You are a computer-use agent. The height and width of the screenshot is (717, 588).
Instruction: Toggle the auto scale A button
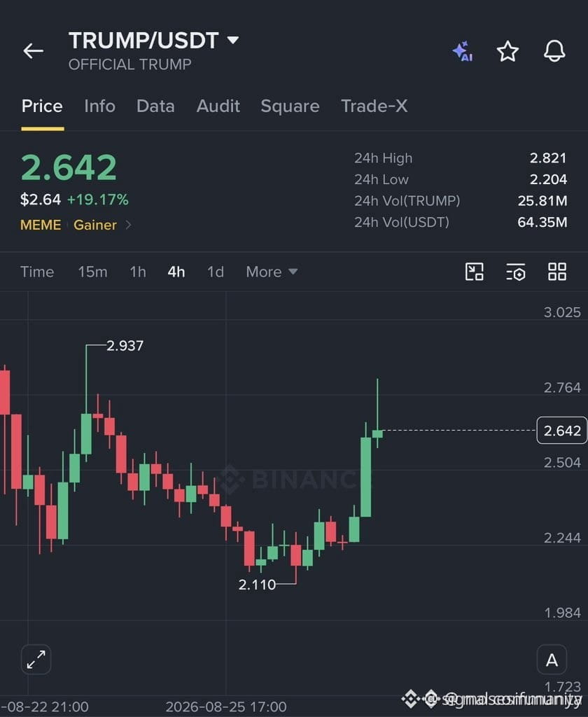[x=552, y=660]
